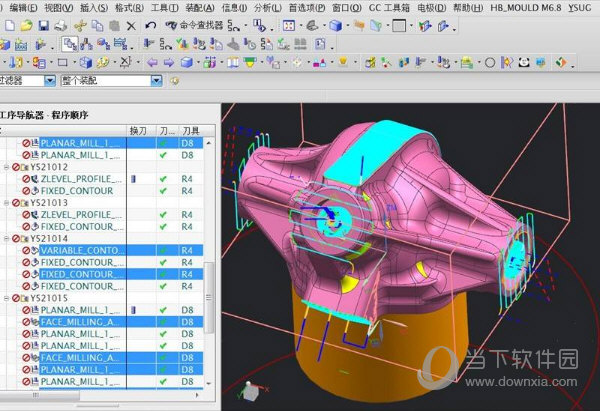The height and width of the screenshot is (411, 600).
Task: Open the 分析 (Analysis) menu
Action: 268,8
